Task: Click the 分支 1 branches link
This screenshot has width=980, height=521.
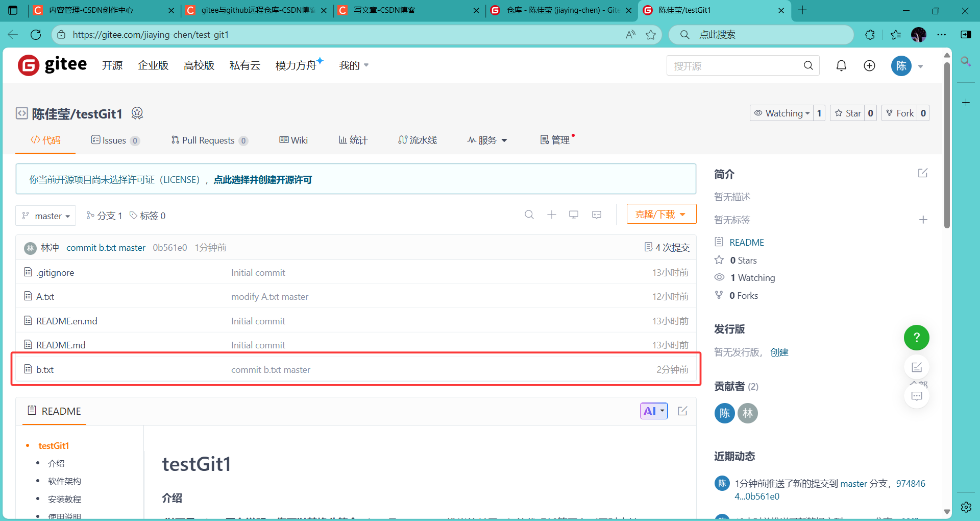Action: pos(104,216)
